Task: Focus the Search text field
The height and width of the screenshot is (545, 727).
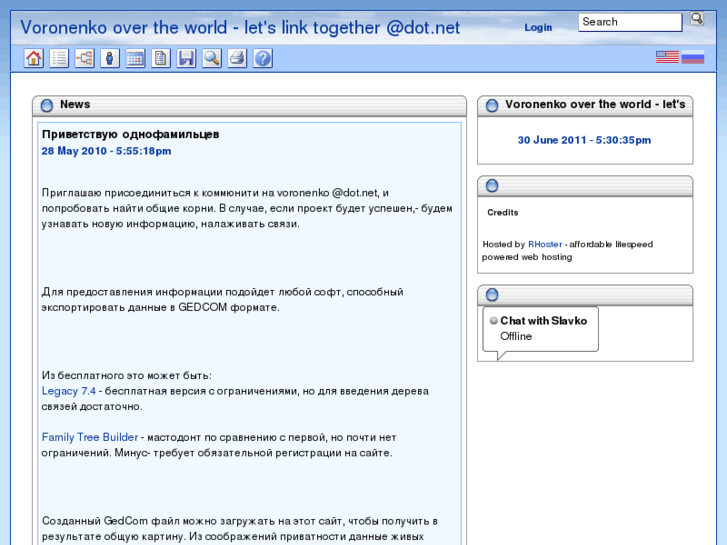Action: click(x=629, y=22)
